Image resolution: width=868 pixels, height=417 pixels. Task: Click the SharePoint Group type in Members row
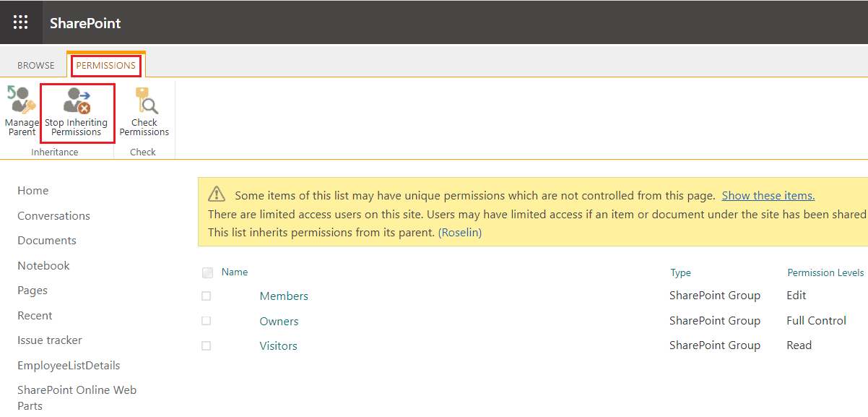click(x=715, y=295)
